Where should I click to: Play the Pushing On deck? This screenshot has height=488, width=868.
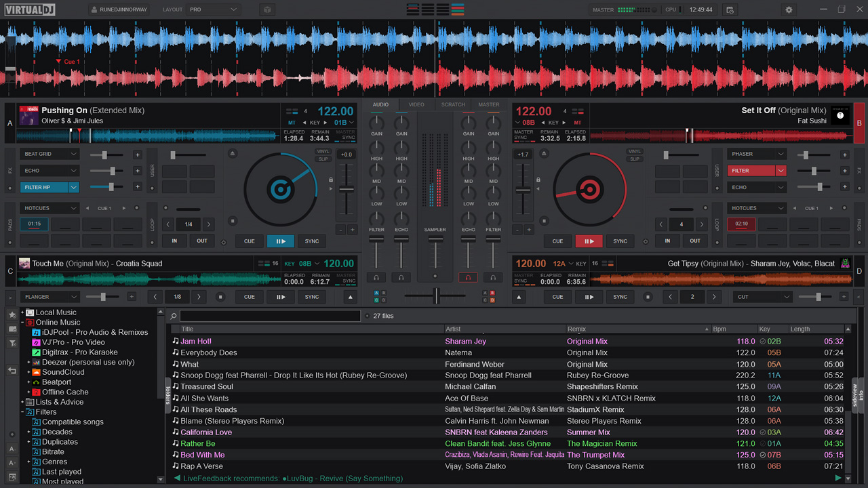(280, 241)
